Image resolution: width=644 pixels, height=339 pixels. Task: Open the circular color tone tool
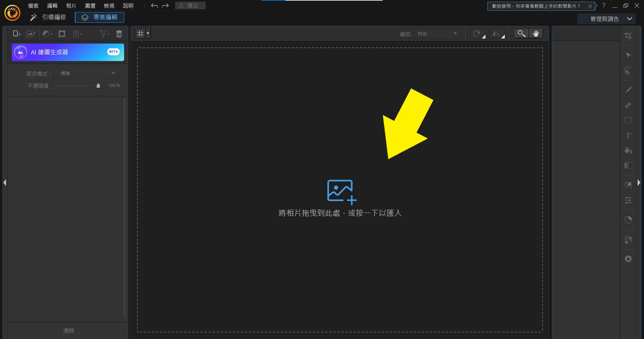click(628, 220)
